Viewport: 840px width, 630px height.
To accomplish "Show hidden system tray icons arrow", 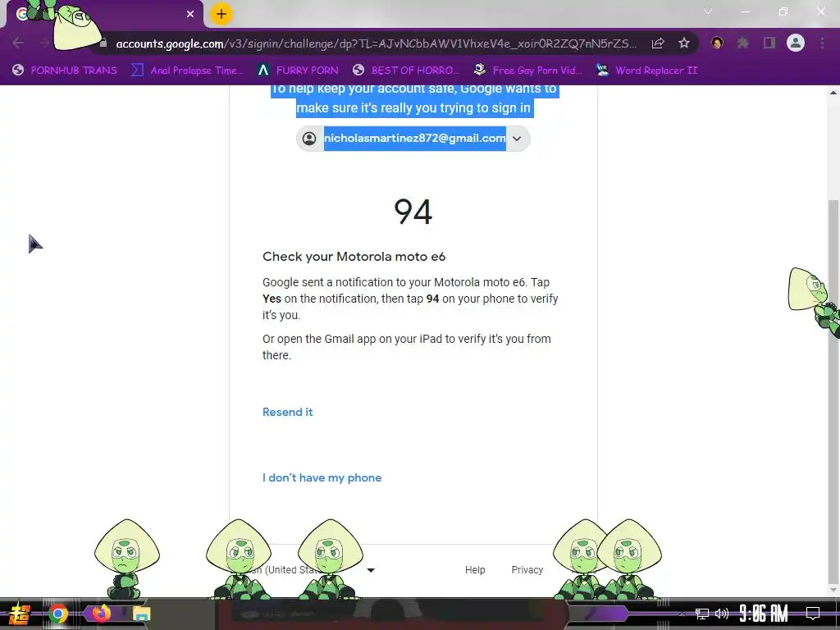I will [682, 614].
